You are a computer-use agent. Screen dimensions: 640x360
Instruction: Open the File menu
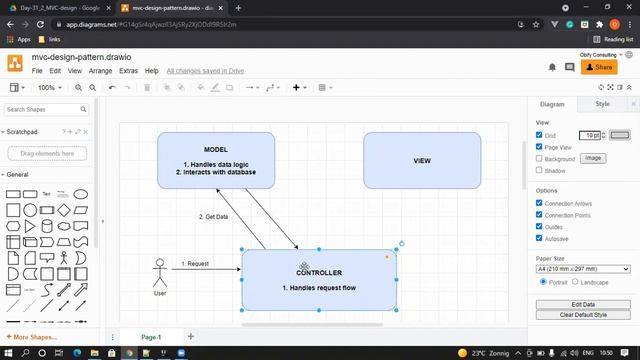(x=37, y=71)
